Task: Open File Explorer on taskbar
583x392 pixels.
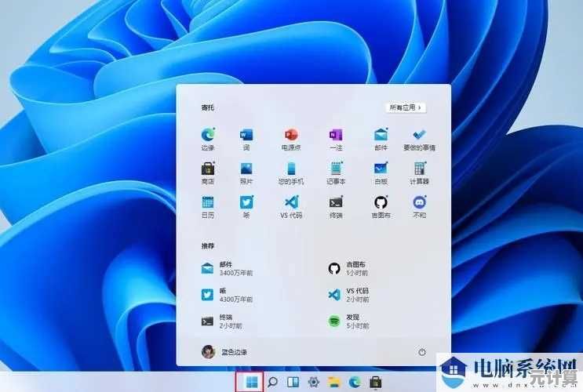Action: tap(334, 382)
